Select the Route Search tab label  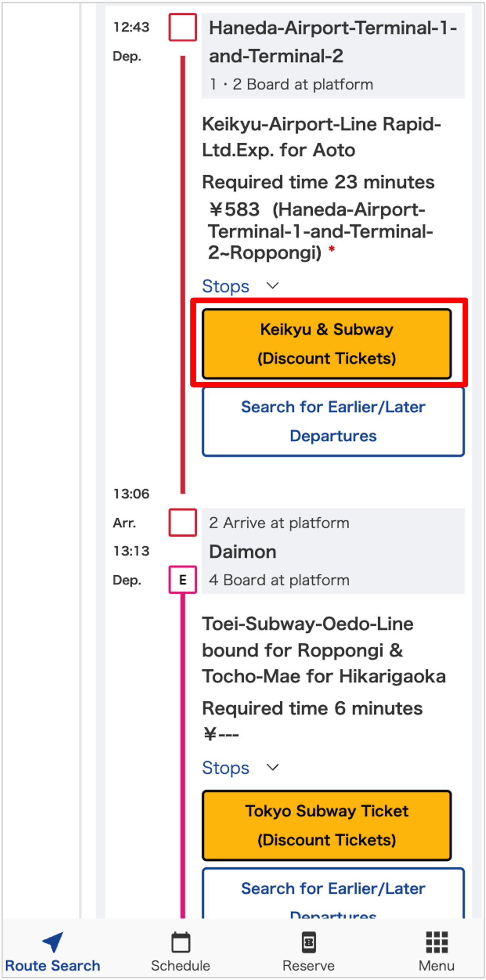point(53,965)
